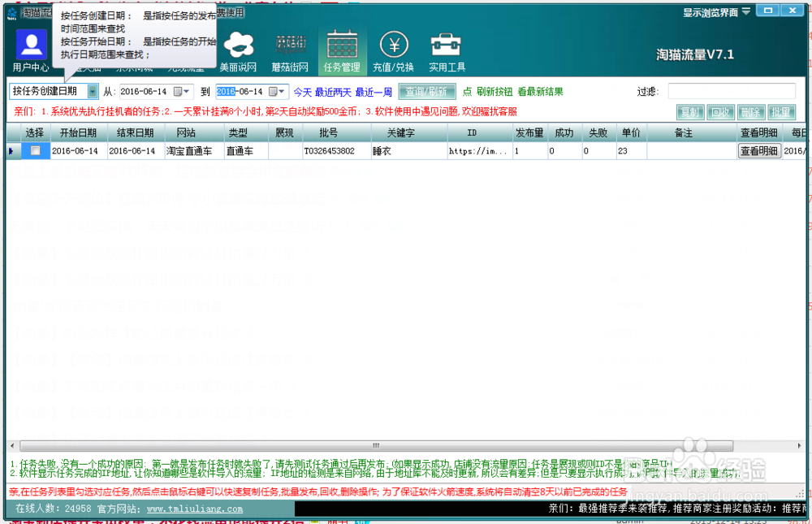The height and width of the screenshot is (524, 812).
Task: Open the www.tmliuliang.com website link
Action: [195, 509]
